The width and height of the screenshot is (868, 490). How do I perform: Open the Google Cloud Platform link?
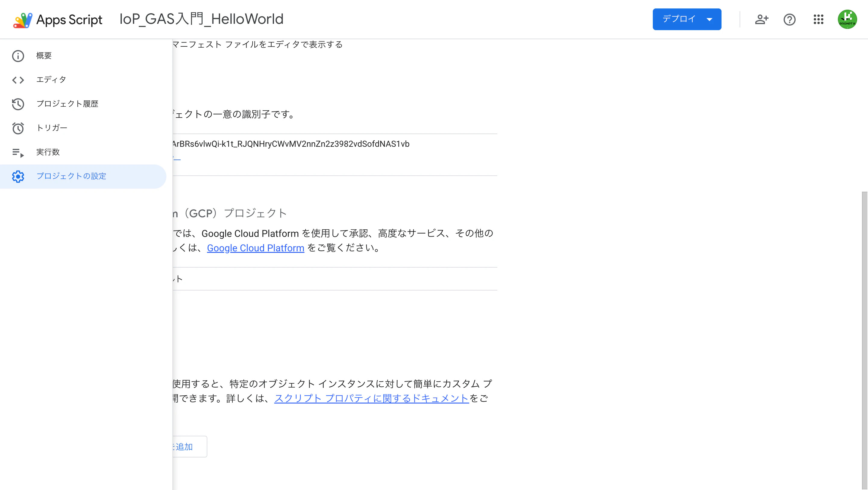pos(255,248)
